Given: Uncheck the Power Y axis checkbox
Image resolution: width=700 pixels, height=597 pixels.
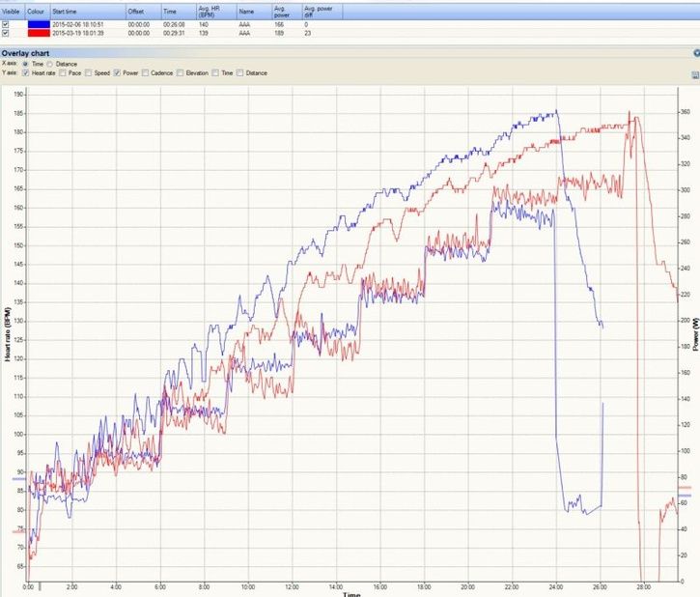Looking at the screenshot, I should click(118, 72).
